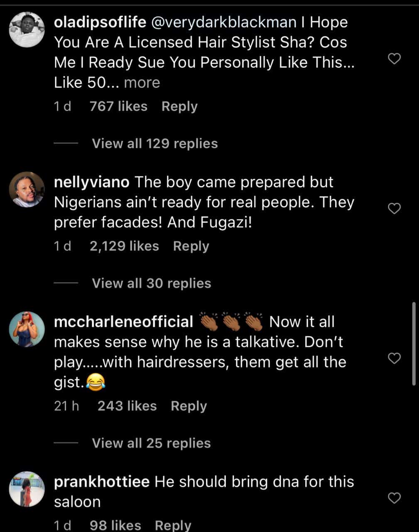The width and height of the screenshot is (419, 532).
Task: View the '2,129 likes' list
Action: coord(124,246)
